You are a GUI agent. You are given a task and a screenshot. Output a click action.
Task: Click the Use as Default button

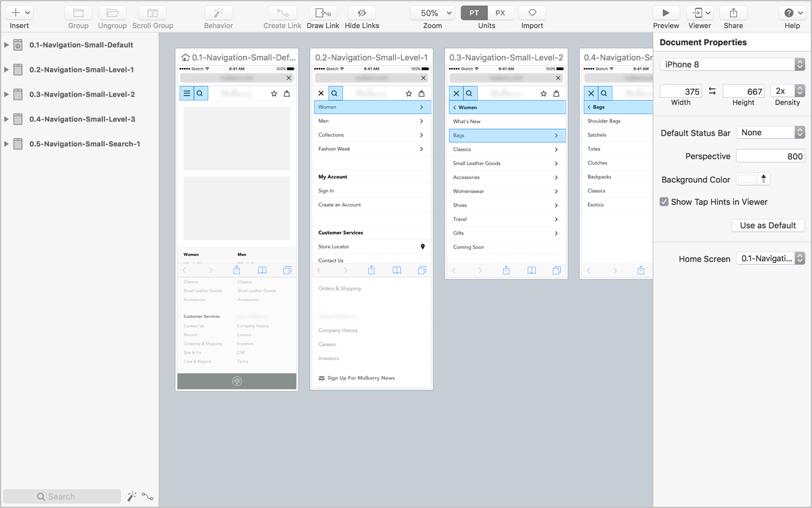click(x=768, y=225)
